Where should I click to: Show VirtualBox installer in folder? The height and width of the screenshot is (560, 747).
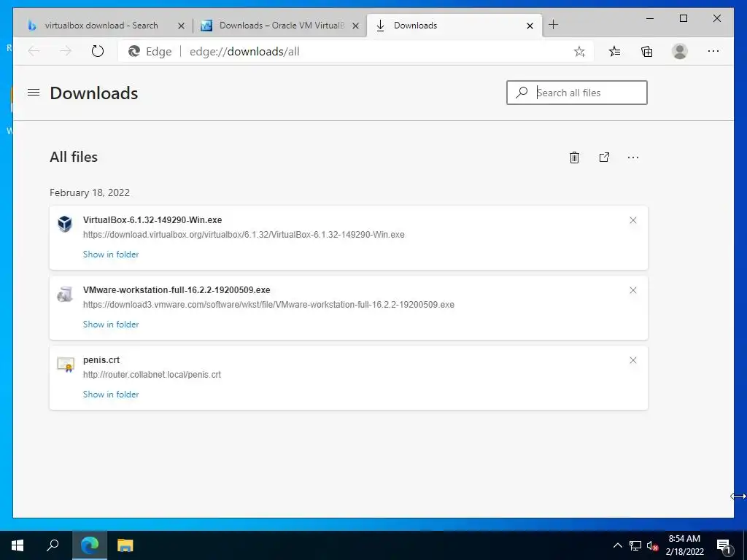point(111,254)
